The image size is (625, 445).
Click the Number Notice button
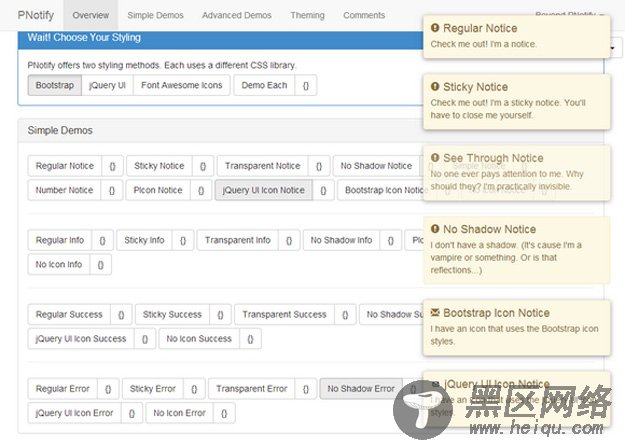tap(65, 190)
